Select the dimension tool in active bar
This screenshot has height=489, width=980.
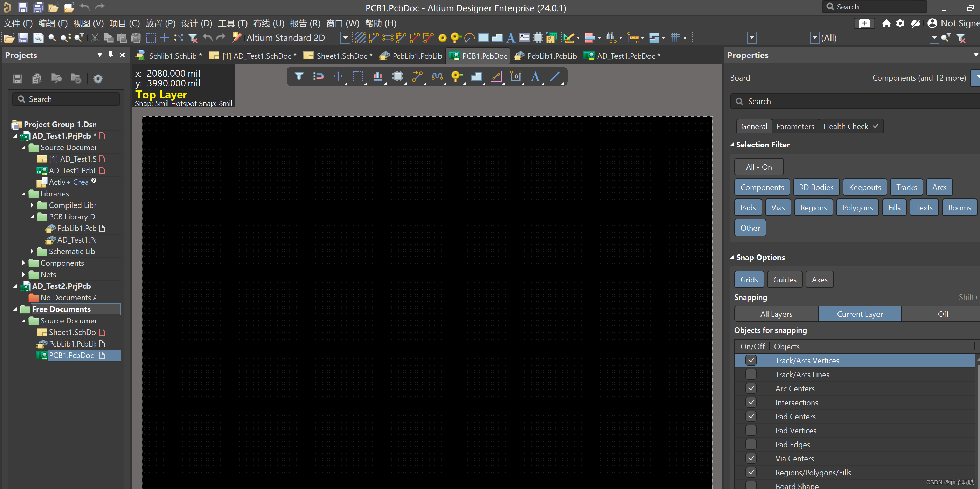click(515, 76)
